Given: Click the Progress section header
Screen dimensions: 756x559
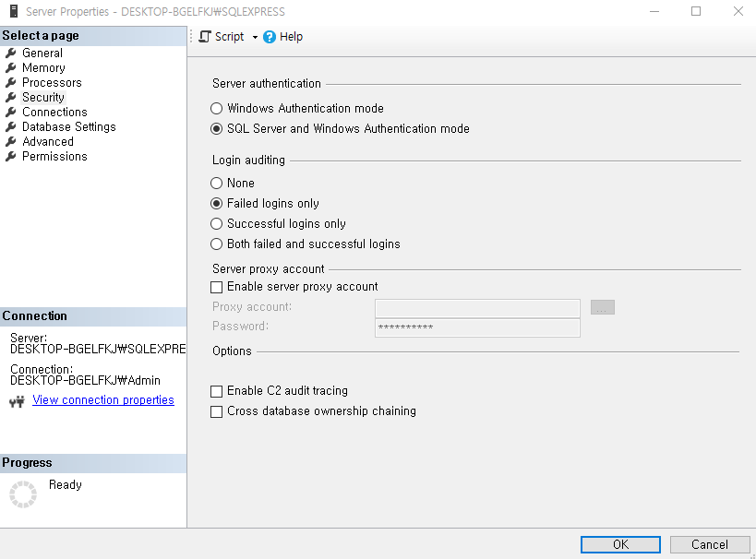Looking at the screenshot, I should click(93, 463).
